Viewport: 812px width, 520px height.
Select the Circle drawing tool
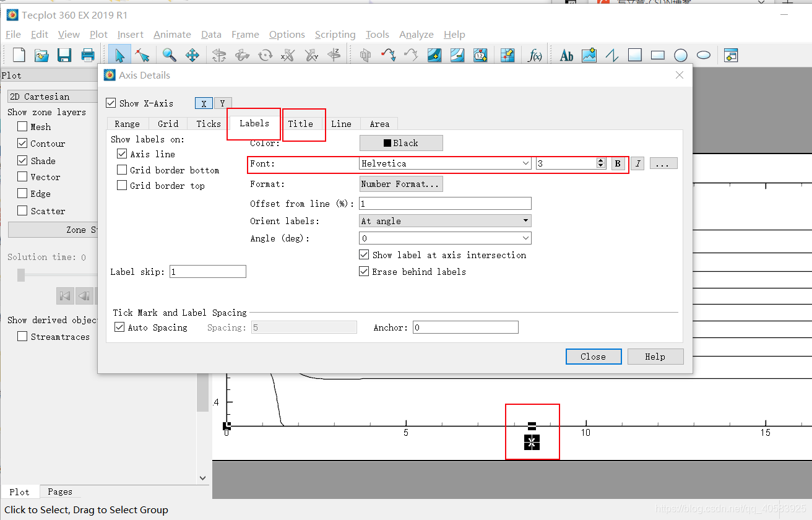tap(681, 55)
